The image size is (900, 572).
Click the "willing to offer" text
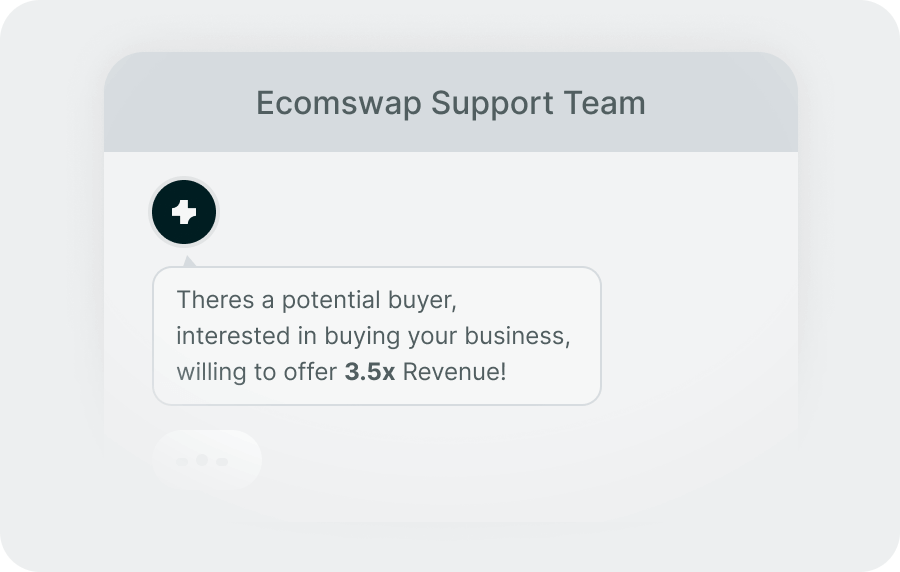(257, 372)
